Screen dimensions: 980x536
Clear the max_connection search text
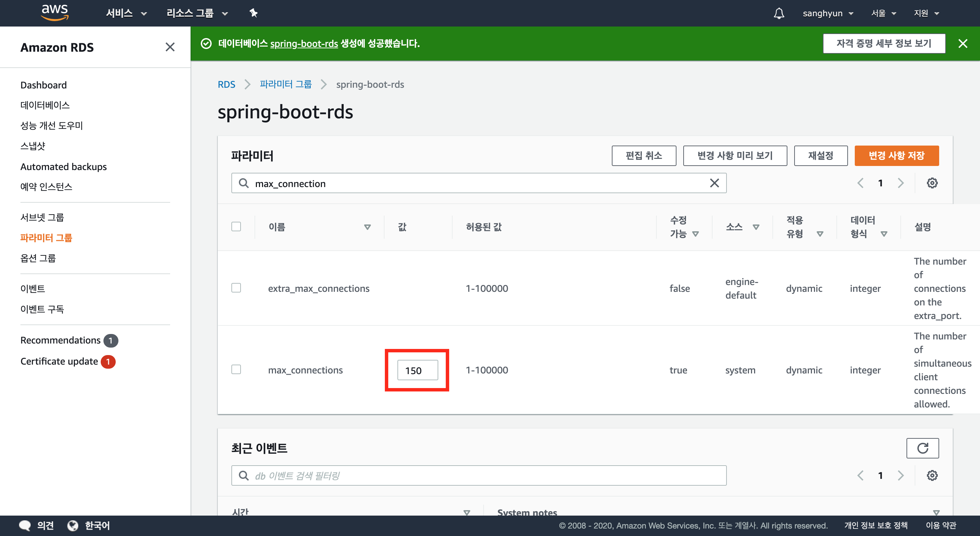[x=714, y=183]
